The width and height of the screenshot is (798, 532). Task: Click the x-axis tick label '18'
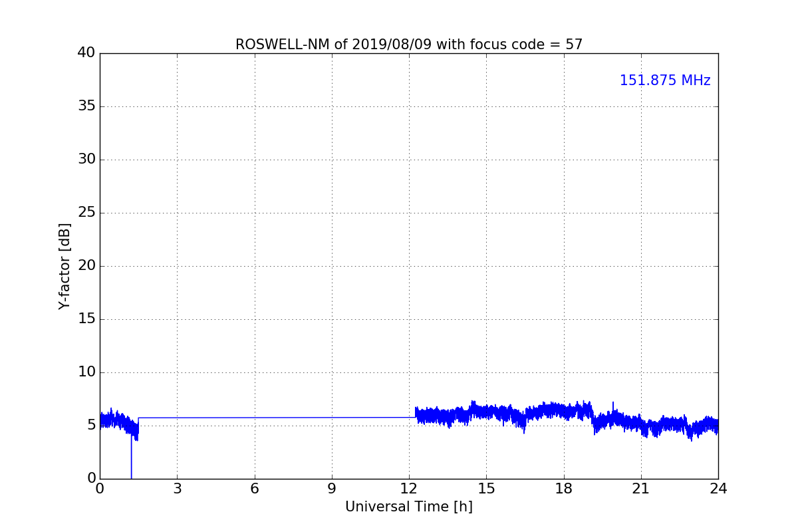tap(564, 489)
